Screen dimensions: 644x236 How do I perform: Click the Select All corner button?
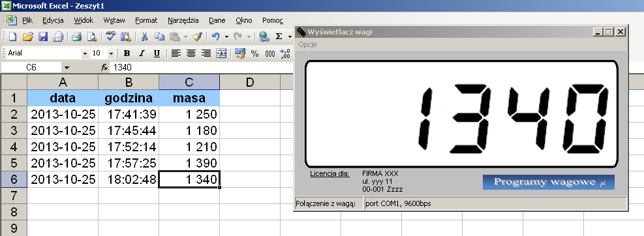14,82
